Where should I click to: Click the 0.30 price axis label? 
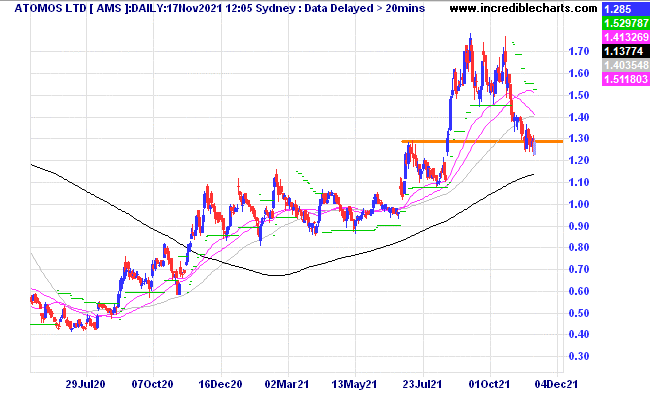[x=579, y=356]
